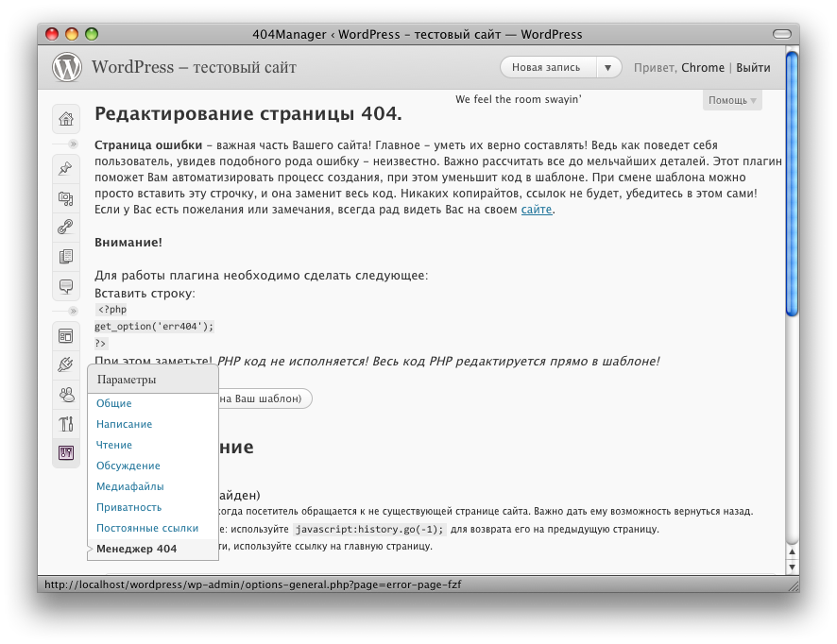Open the Pages icon in sidebar
Viewport: 837px width, 644px height.
[x=66, y=256]
